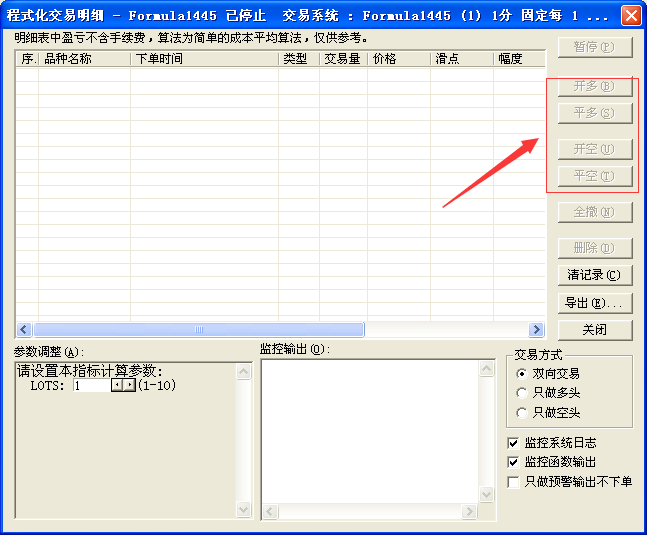Viewport: 647px width, 535px height.
Task: Click monitor output scroll left arrow
Action: coord(270,511)
